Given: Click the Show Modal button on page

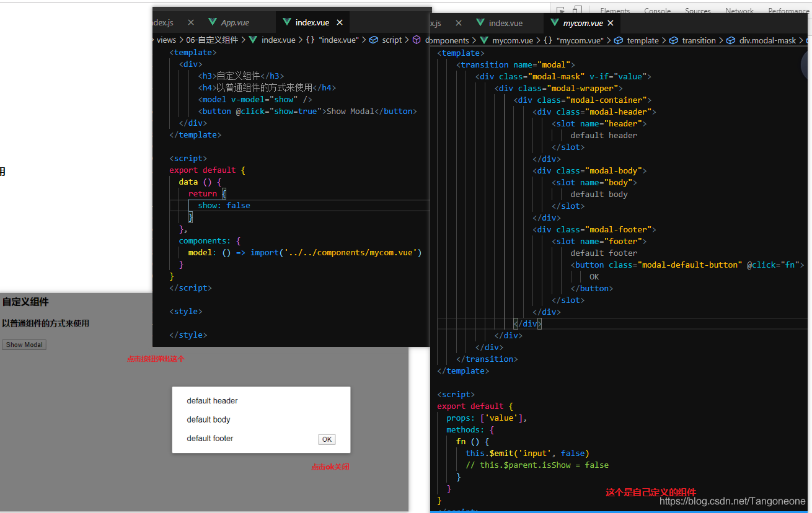Looking at the screenshot, I should pyautogui.click(x=24, y=344).
